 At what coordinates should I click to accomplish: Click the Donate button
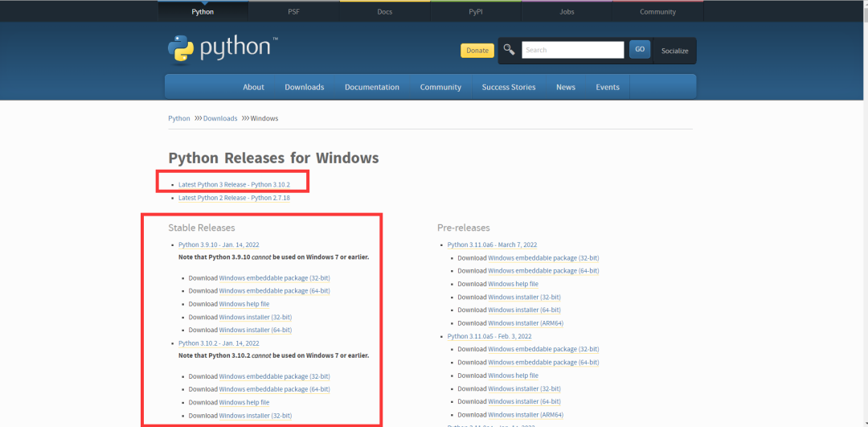477,51
